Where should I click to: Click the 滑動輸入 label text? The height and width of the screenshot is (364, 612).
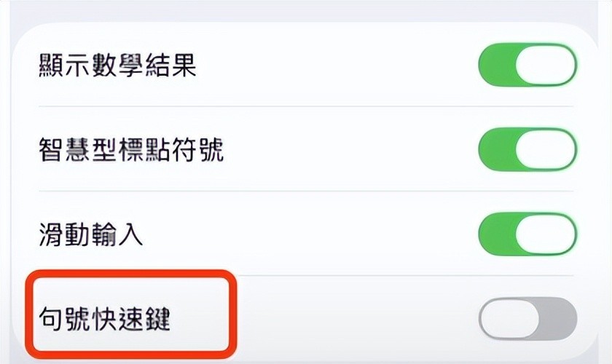pos(91,234)
